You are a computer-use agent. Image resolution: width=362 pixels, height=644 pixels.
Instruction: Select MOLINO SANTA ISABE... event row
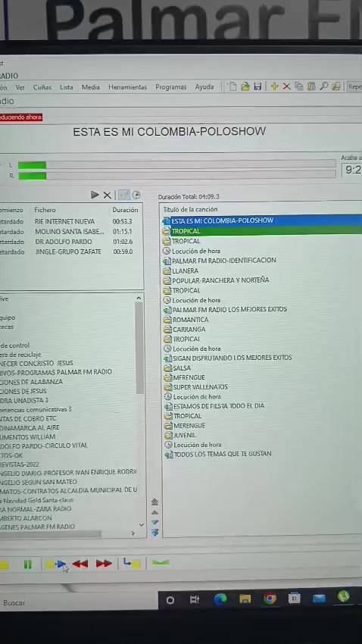(70, 232)
